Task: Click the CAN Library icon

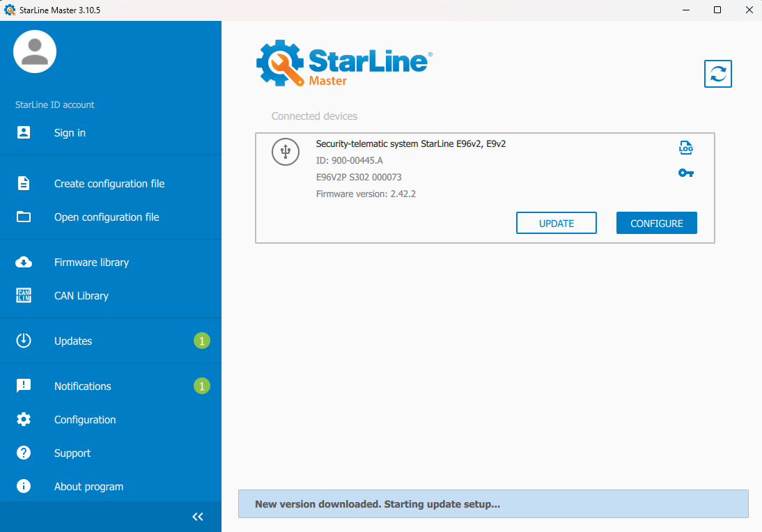Action: (24, 296)
